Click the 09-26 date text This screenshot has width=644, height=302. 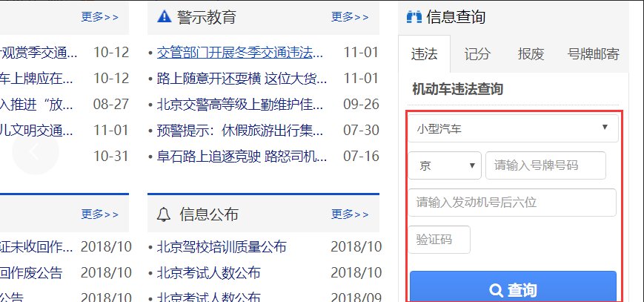coord(361,105)
